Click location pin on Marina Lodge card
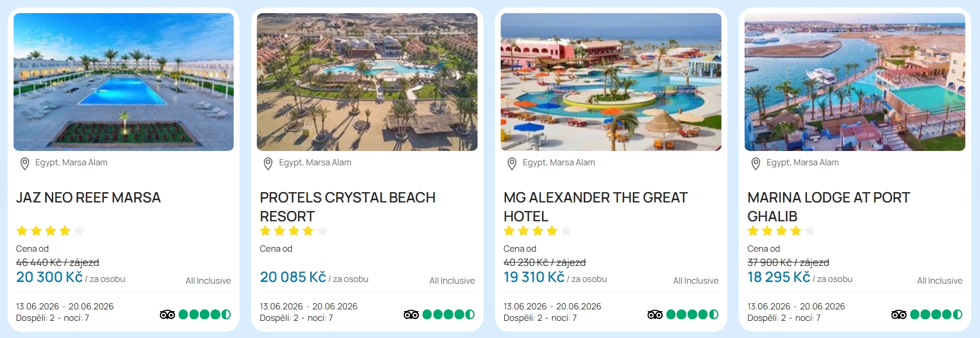Screen dimensions: 980x338 pyautogui.click(x=756, y=164)
